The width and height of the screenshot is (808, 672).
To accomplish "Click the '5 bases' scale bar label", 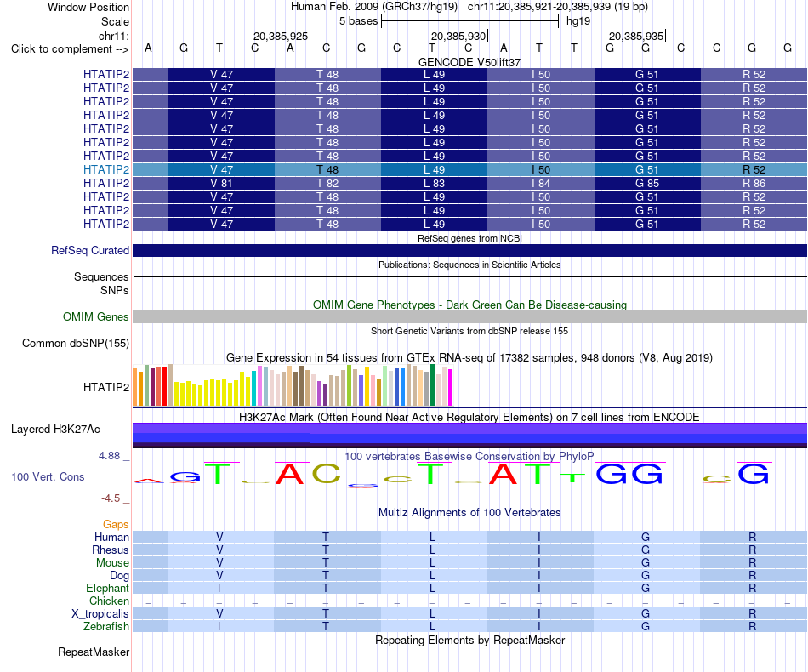I will (358, 21).
